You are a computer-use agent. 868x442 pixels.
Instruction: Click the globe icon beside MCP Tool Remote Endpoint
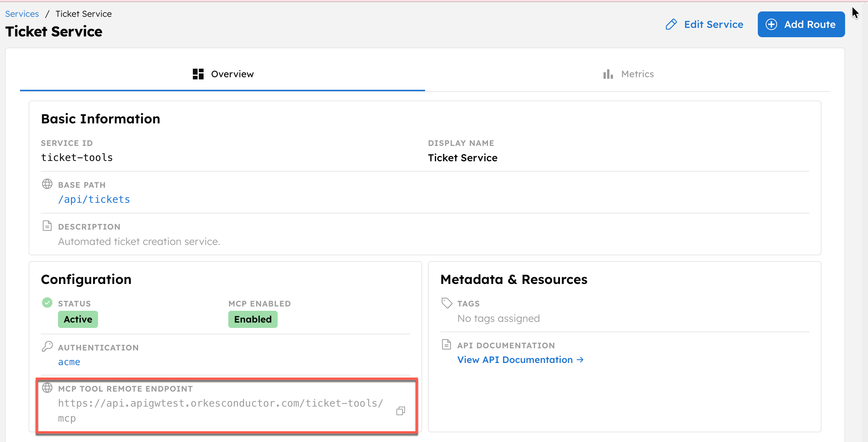(47, 388)
